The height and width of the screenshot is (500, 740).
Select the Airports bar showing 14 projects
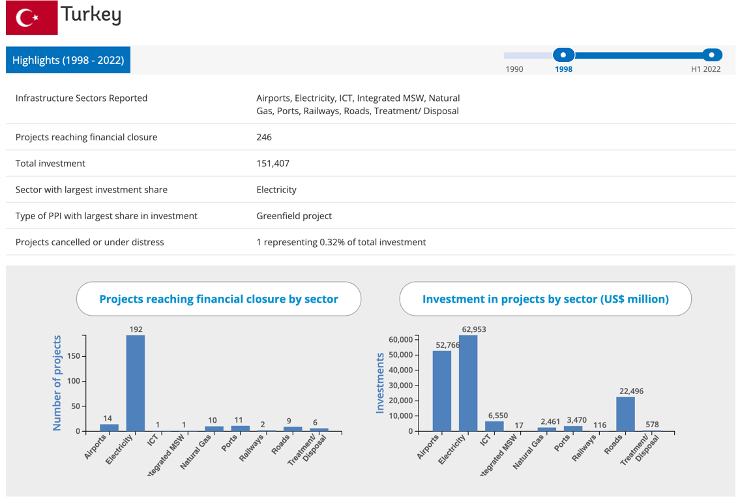click(x=109, y=427)
